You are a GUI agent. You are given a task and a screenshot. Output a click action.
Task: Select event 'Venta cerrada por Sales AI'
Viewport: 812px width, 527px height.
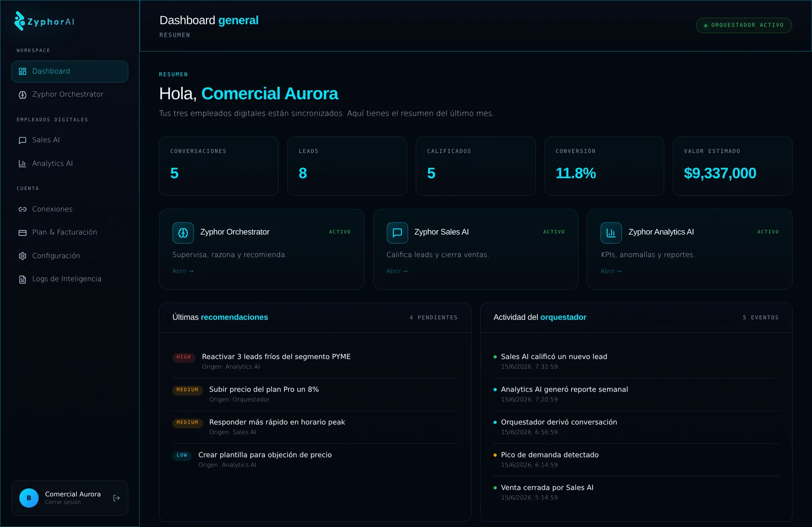(547, 487)
